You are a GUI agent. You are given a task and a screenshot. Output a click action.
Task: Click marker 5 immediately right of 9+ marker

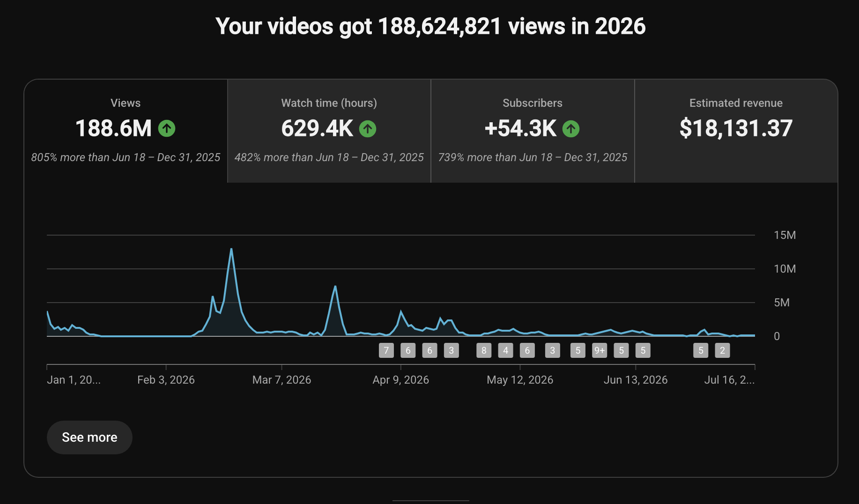click(622, 350)
